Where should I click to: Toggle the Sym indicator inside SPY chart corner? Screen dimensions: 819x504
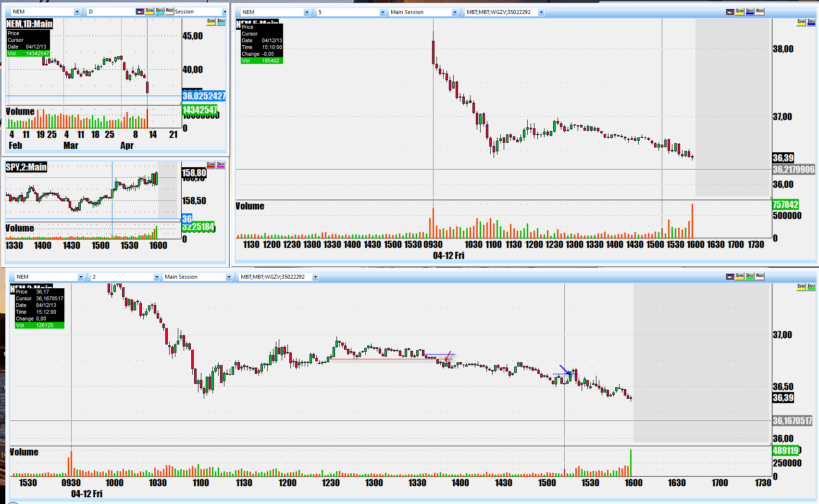pyautogui.click(x=211, y=165)
